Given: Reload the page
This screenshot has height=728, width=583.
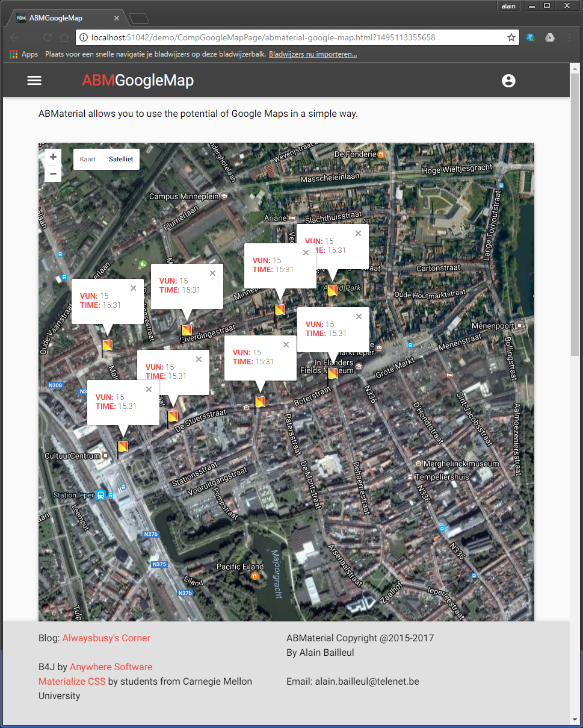Looking at the screenshot, I should (x=48, y=37).
